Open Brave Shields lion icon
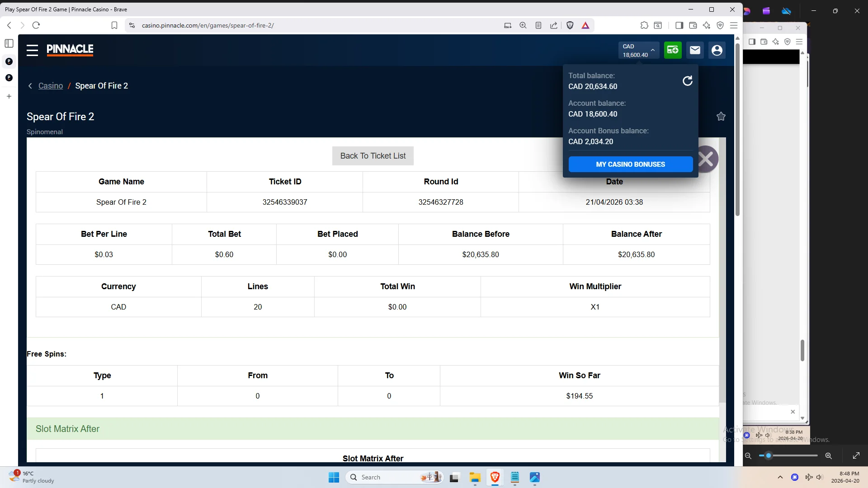The image size is (868, 488). pyautogui.click(x=570, y=25)
